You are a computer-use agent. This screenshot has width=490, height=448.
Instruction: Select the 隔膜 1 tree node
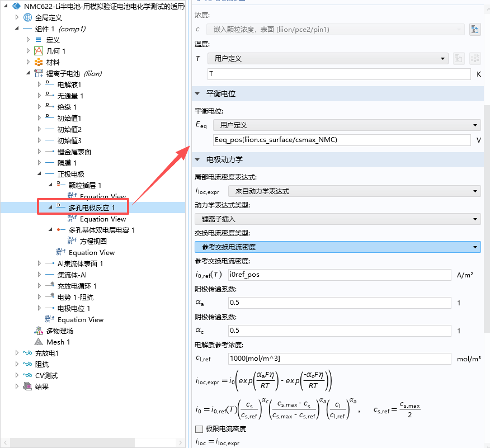pyautogui.click(x=67, y=163)
